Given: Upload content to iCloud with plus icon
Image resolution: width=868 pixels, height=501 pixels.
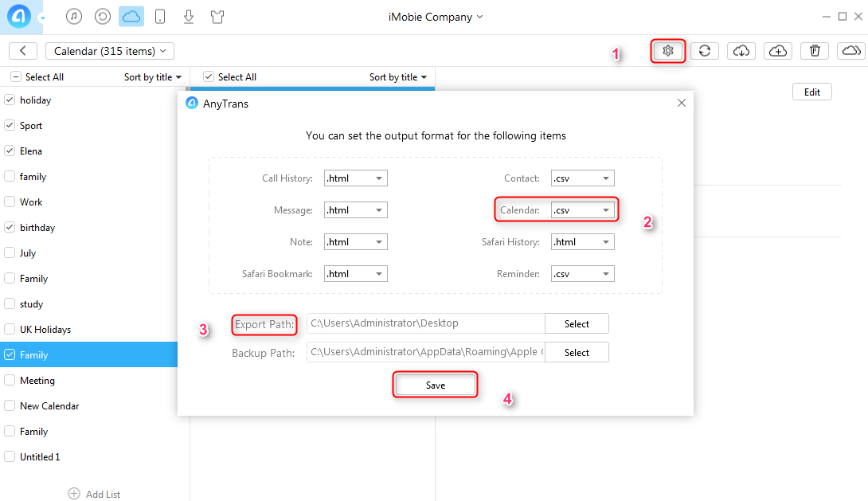Looking at the screenshot, I should click(x=778, y=51).
